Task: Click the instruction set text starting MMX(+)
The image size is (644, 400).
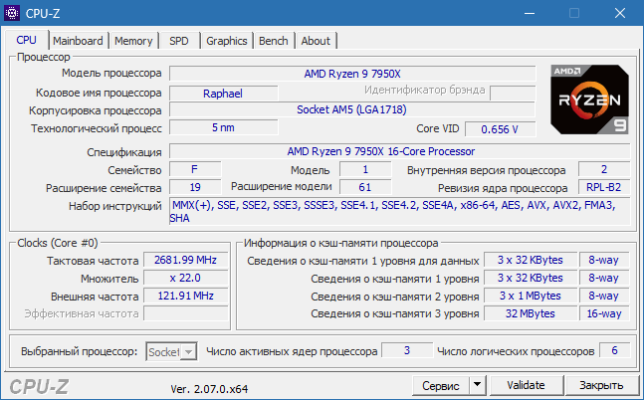Action: [400, 211]
